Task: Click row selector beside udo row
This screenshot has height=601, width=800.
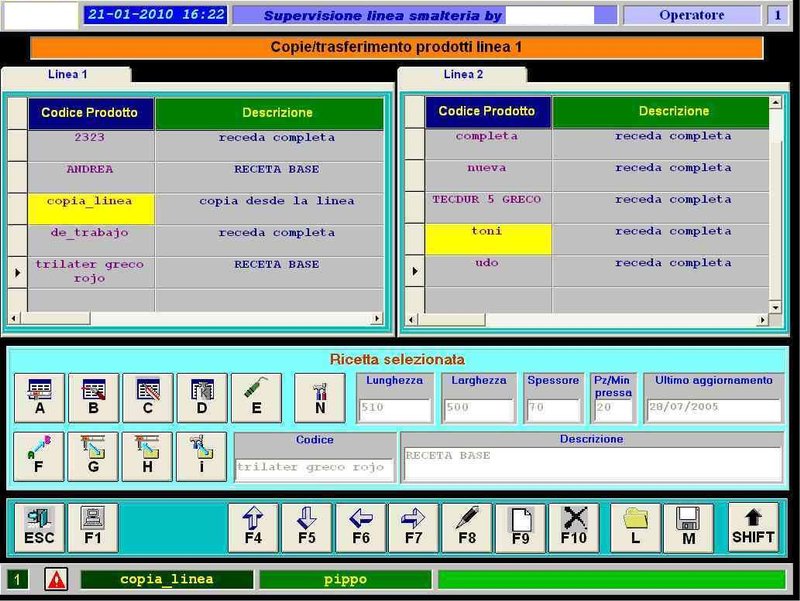Action: 415,271
